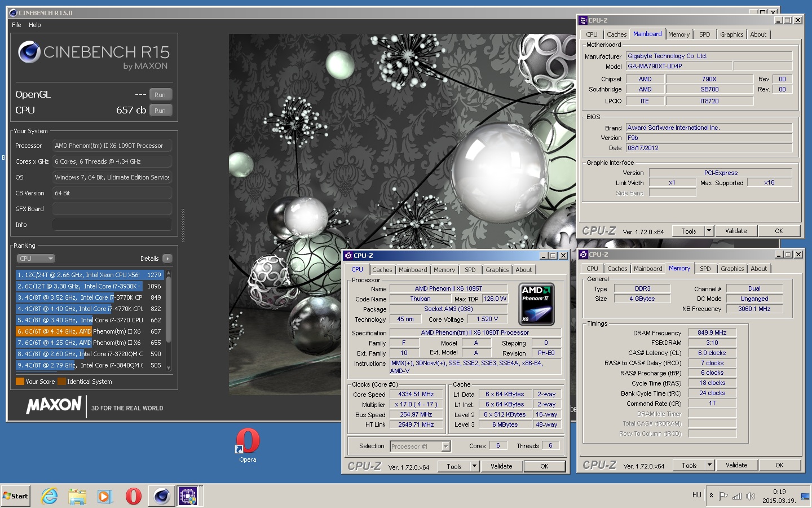
Task: Open About tab in Mainboard CPU-Z window
Action: click(x=758, y=34)
